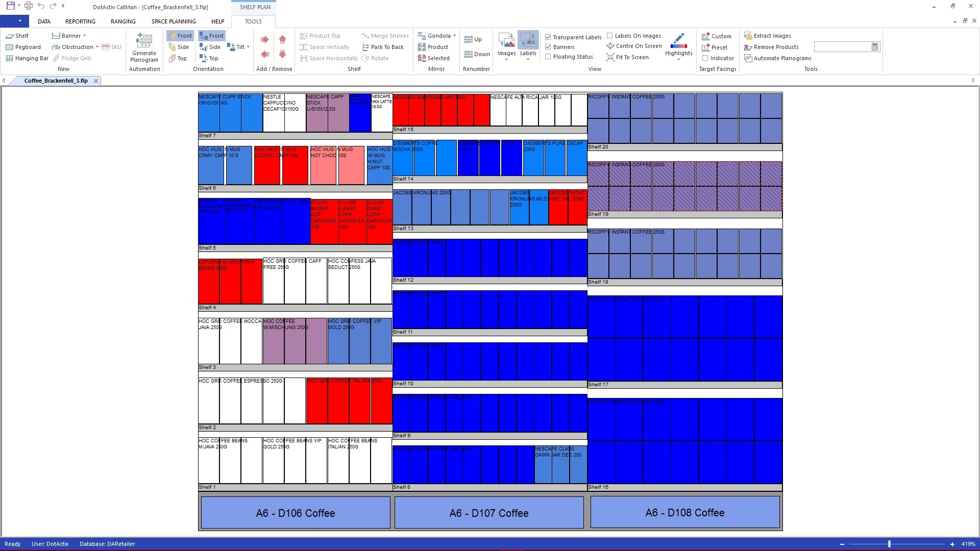This screenshot has width=980, height=551.
Task: Open the DATA ribbon tab
Action: 44,21
